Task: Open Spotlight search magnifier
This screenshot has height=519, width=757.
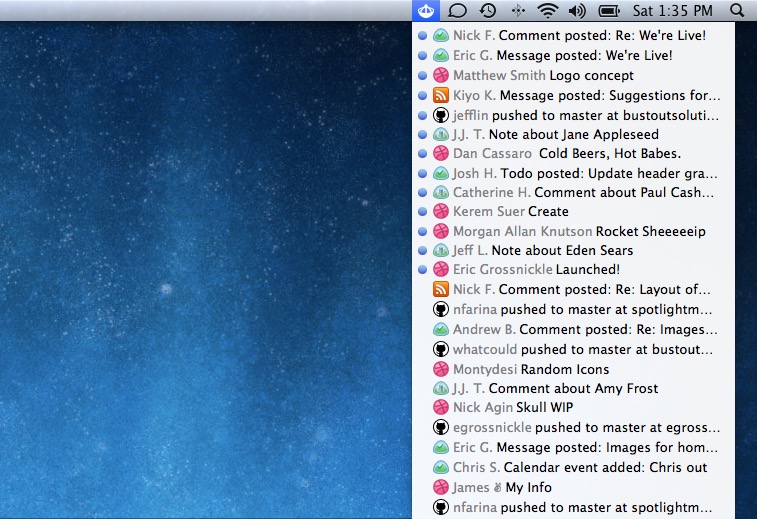Action: coord(737,11)
